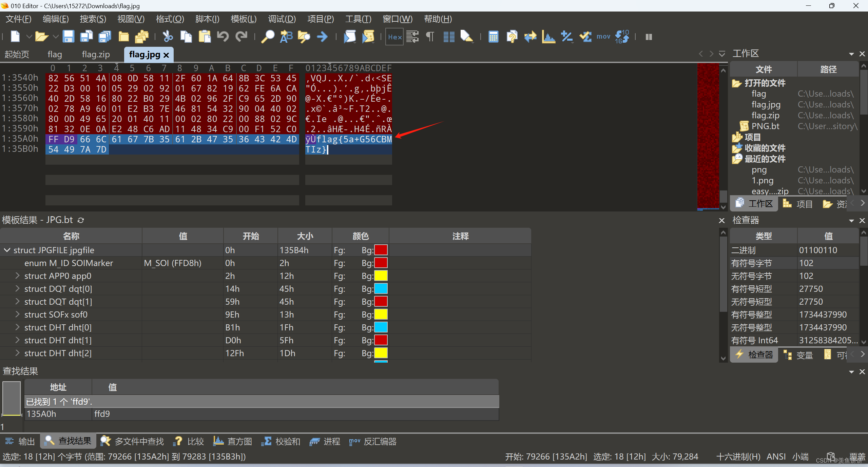
Task: Toggle the show whitespace pilcrow icon
Action: tap(430, 36)
